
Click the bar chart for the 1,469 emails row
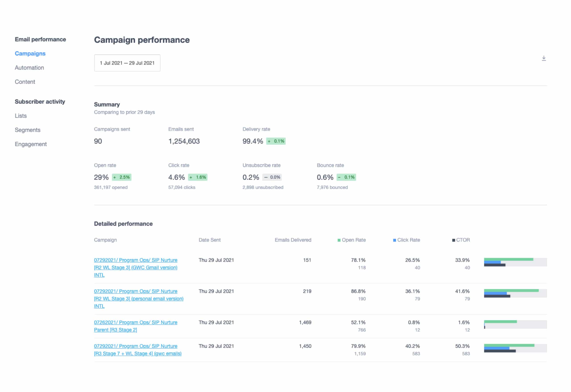pos(515,324)
